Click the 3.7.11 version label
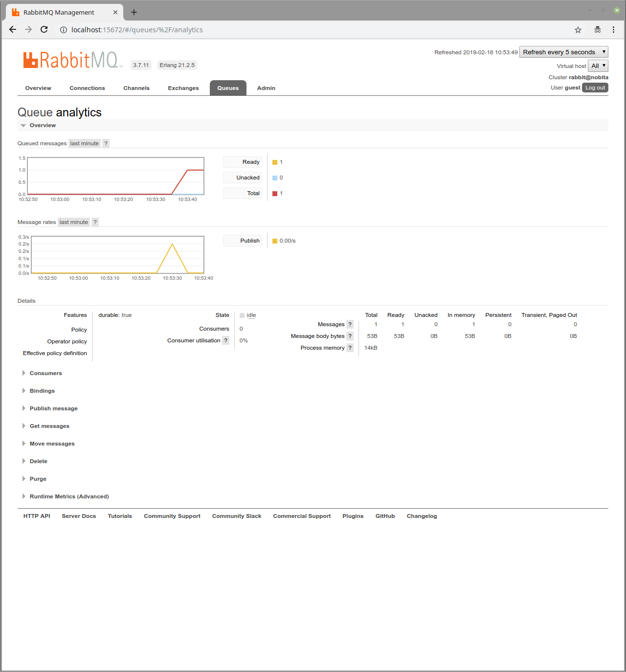 pos(141,65)
